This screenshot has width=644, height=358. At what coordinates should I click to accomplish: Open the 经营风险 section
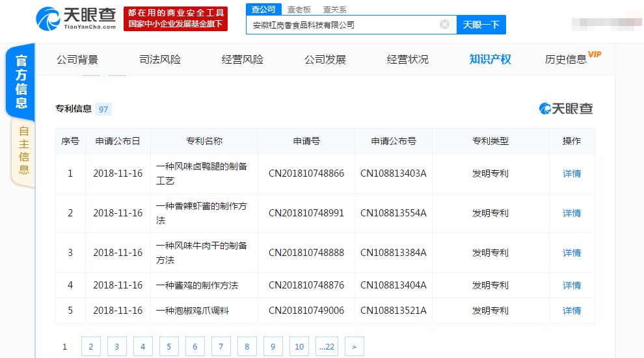pos(243,60)
